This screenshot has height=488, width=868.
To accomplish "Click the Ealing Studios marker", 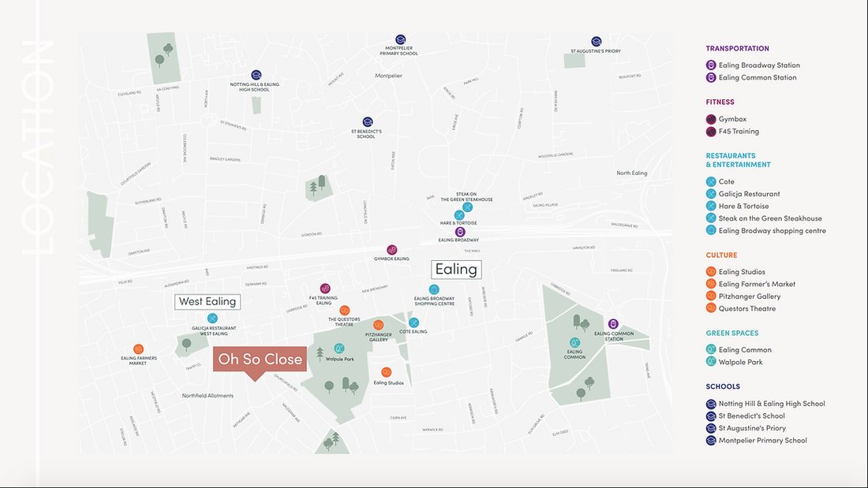I will (x=386, y=371).
